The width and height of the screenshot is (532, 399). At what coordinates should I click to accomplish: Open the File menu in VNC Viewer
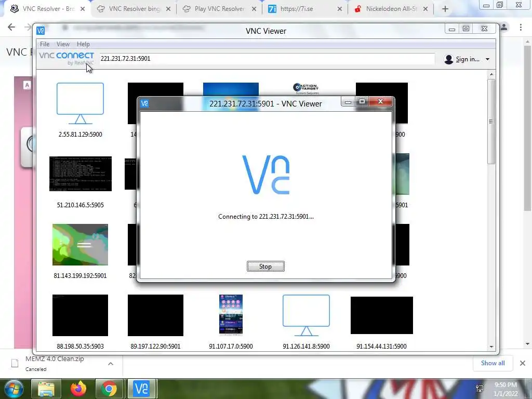click(x=45, y=44)
